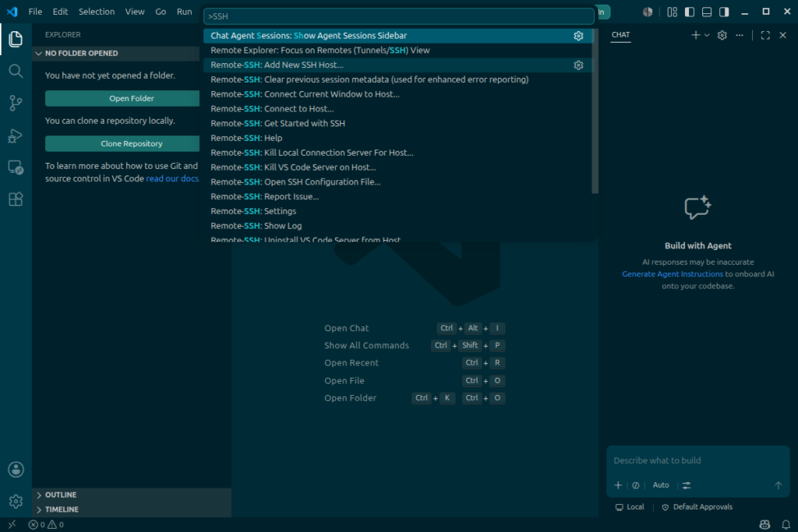798x532 pixels.
Task: Expand the TIMELINE section
Action: coord(132,509)
